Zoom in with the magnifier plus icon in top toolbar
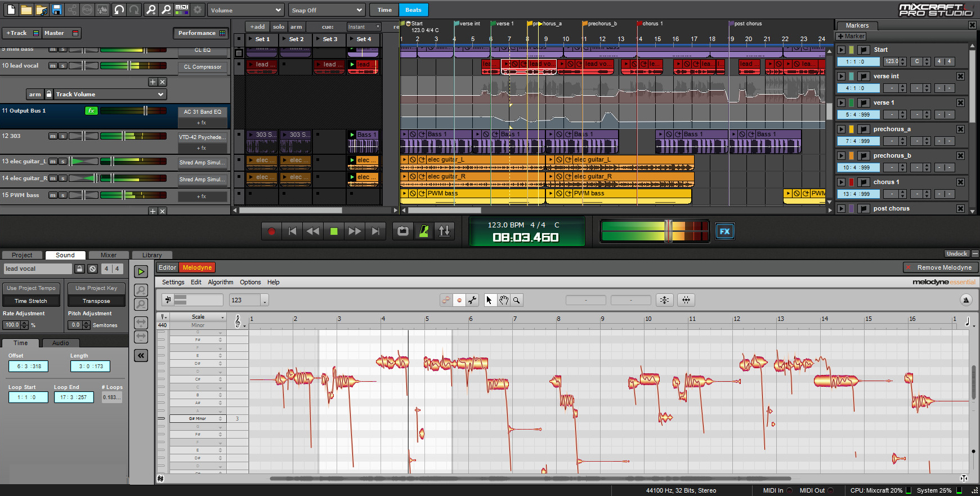Image resolution: width=980 pixels, height=496 pixels. [151, 10]
